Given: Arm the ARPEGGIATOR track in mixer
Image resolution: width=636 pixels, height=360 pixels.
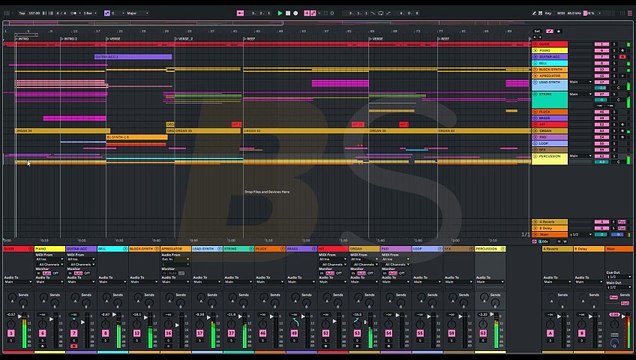Looking at the screenshot, I should coord(168,346).
